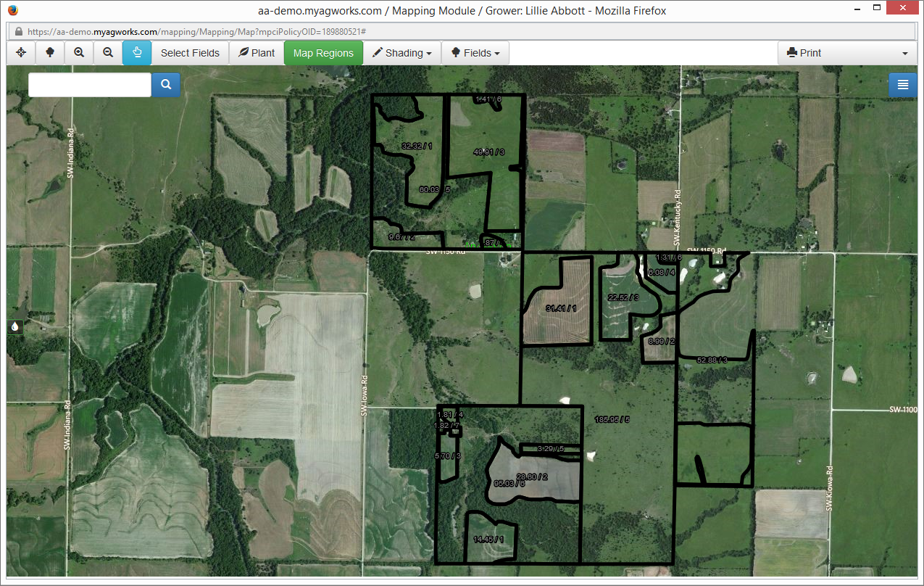Screen dimensions: 924x586
Task: Select field labeled 28.60 / 2
Action: pyautogui.click(x=532, y=476)
